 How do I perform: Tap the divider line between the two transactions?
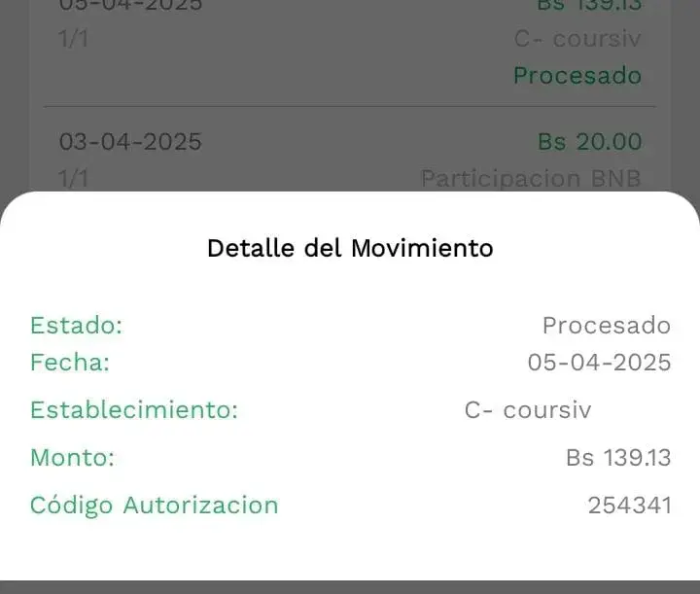(x=350, y=106)
